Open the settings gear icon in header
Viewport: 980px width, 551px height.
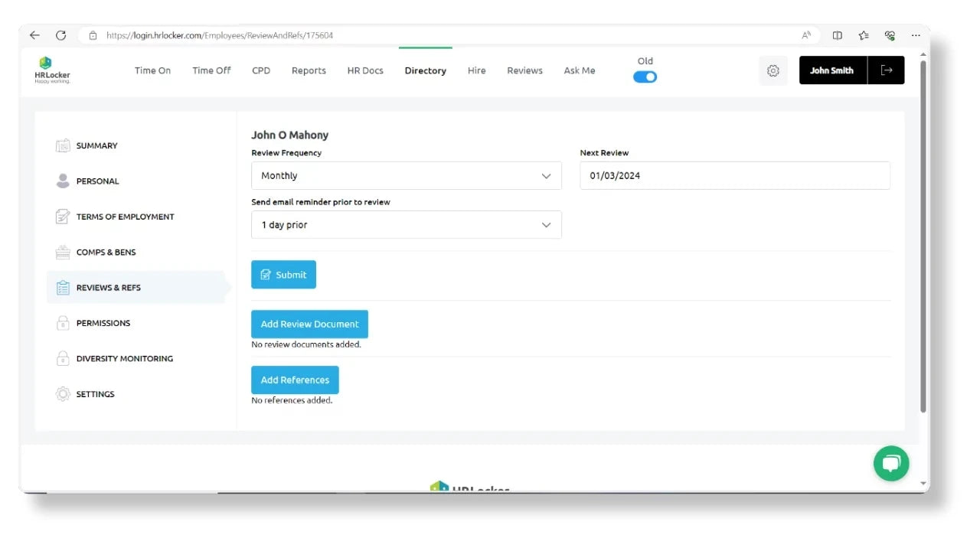pos(773,70)
